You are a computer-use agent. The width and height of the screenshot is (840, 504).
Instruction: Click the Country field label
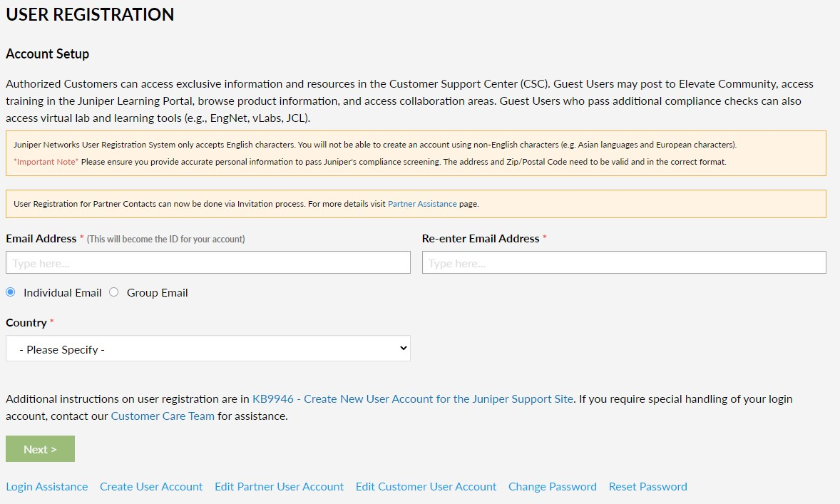pos(26,323)
